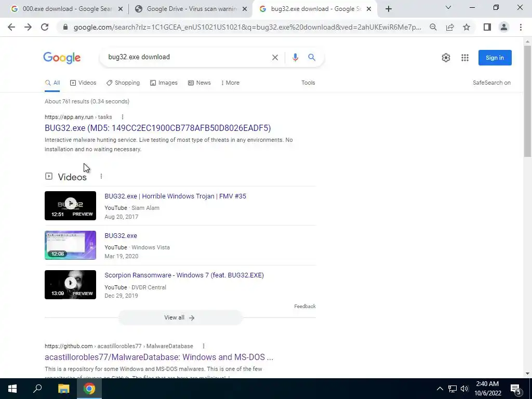Click the Sign in button
The image size is (532, 399).
[495, 58]
